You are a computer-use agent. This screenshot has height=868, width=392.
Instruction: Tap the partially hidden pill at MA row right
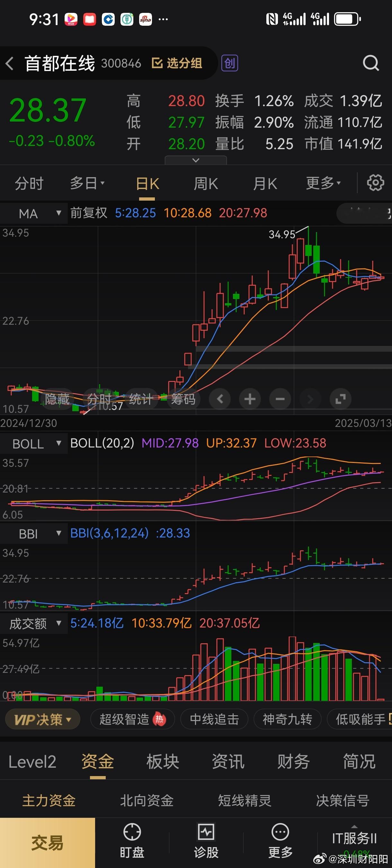364,213
